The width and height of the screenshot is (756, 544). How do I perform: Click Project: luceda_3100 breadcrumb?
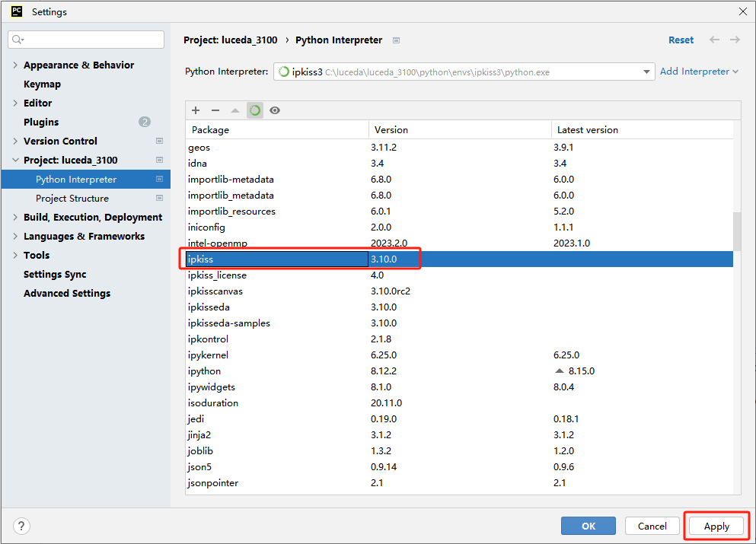[231, 40]
